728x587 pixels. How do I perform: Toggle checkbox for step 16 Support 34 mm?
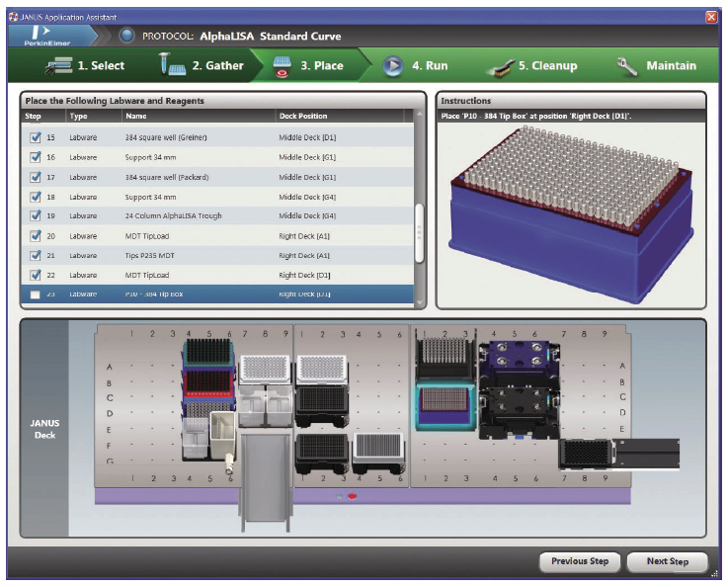35,157
